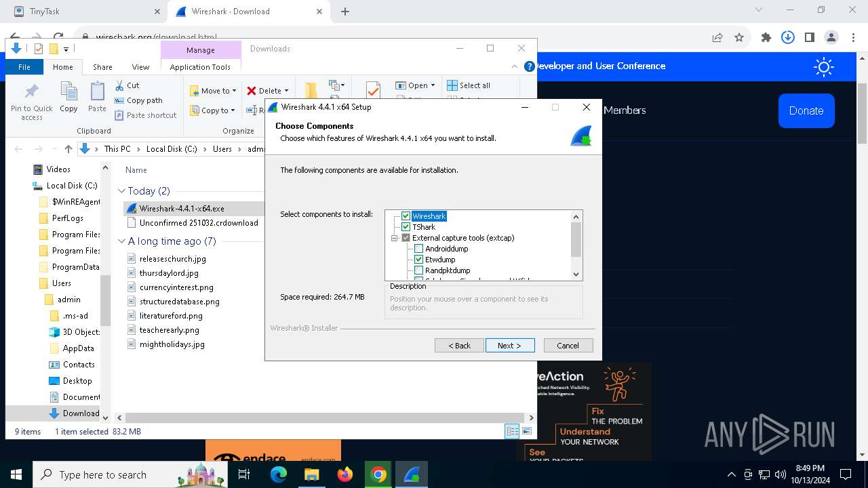Cancel the Wireshark setup
Viewport: 868px width, 488px height.
point(568,346)
